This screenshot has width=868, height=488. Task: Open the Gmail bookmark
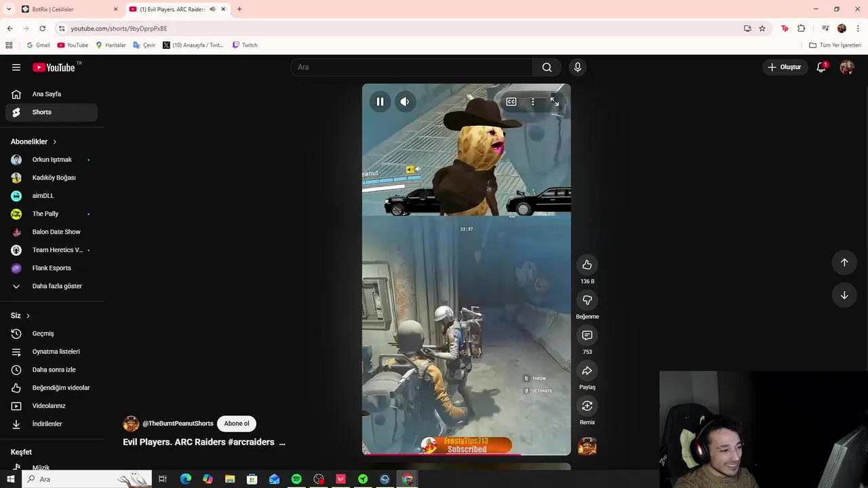point(38,45)
